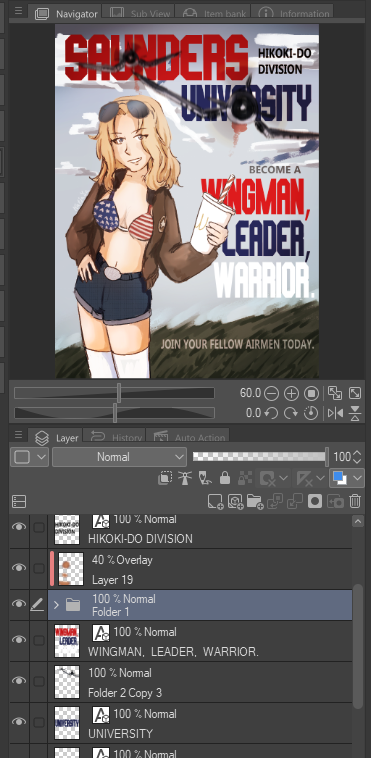
Task: Click the blue layer color swatch
Action: pos(340,479)
